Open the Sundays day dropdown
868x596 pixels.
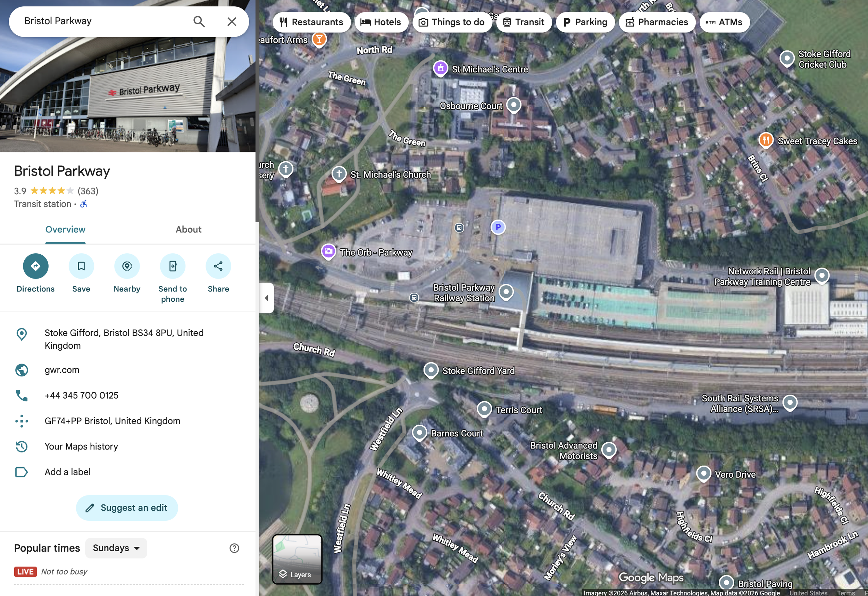pyautogui.click(x=116, y=548)
